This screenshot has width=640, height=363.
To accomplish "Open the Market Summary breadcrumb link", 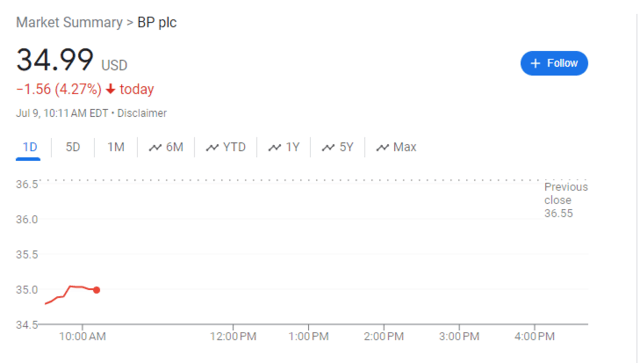I will [x=69, y=22].
